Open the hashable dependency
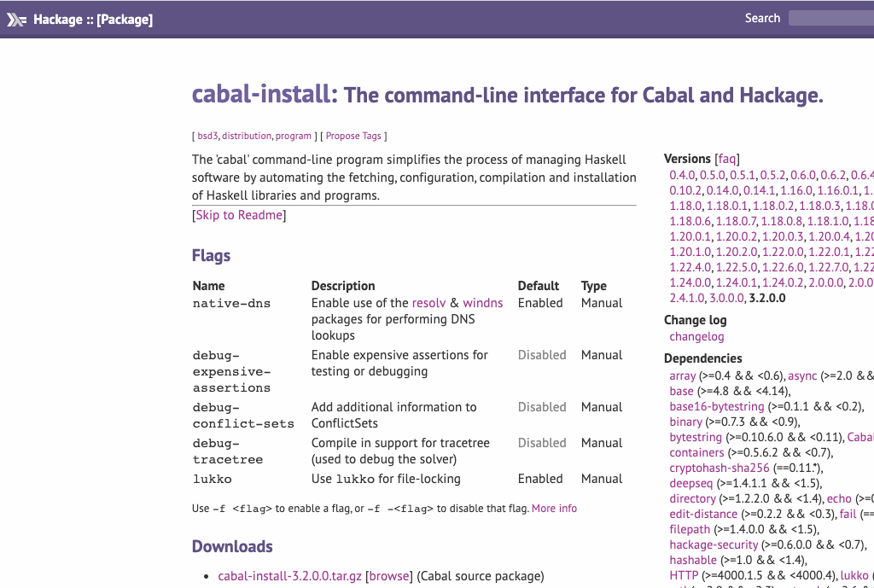This screenshot has height=588, width=874. [693, 560]
